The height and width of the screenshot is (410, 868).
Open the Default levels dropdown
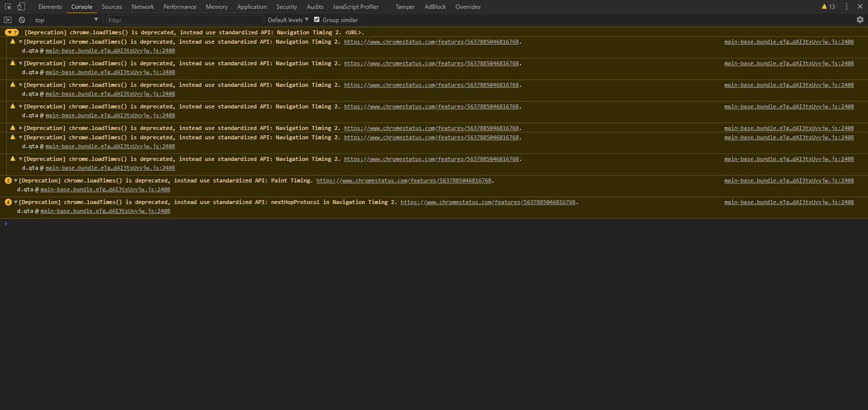288,20
